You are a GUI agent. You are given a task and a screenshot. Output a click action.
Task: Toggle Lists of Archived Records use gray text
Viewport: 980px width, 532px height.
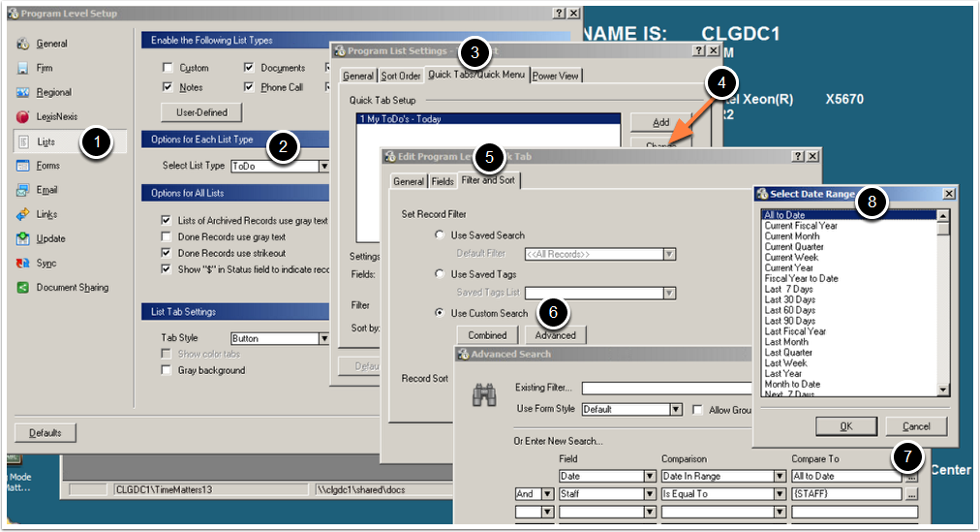(167, 220)
